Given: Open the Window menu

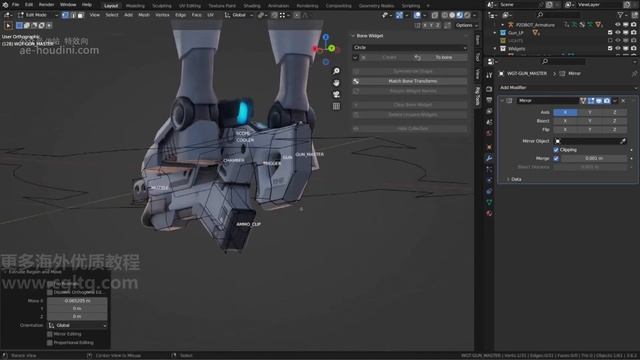Looking at the screenshot, I should pyautogui.click(x=68, y=4).
